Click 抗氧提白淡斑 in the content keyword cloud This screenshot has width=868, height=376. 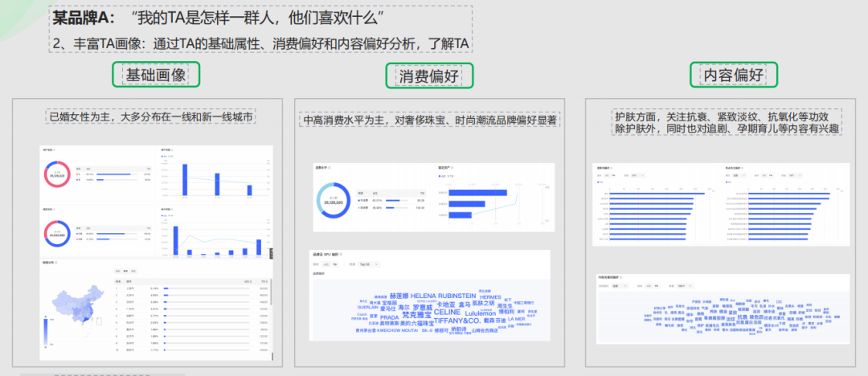click(749, 322)
